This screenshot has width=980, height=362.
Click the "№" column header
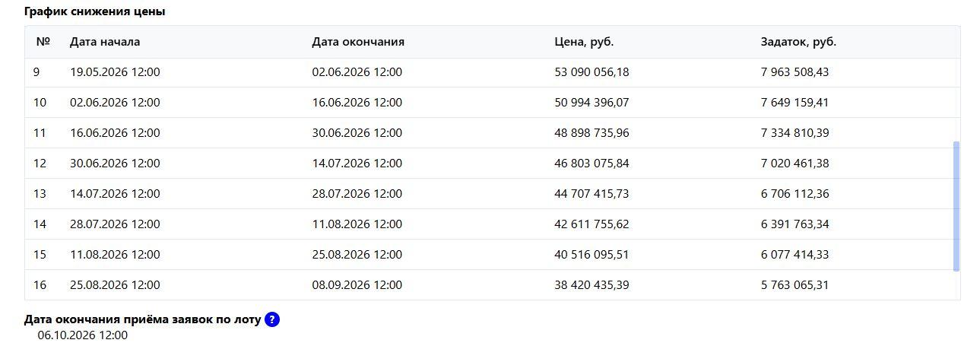click(x=43, y=42)
